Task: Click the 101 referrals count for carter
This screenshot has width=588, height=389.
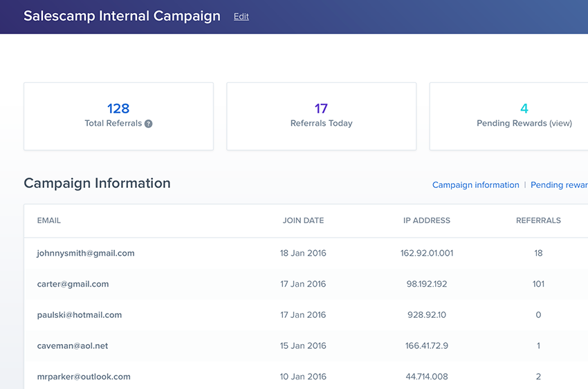Action: [538, 284]
